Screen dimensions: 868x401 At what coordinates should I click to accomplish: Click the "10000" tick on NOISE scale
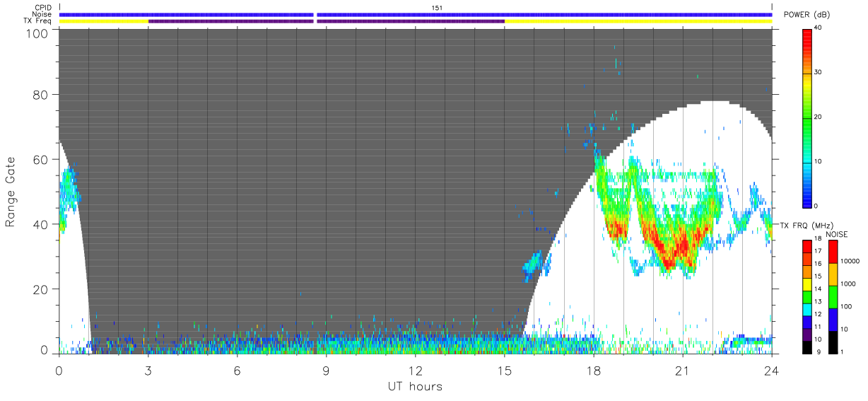(852, 261)
